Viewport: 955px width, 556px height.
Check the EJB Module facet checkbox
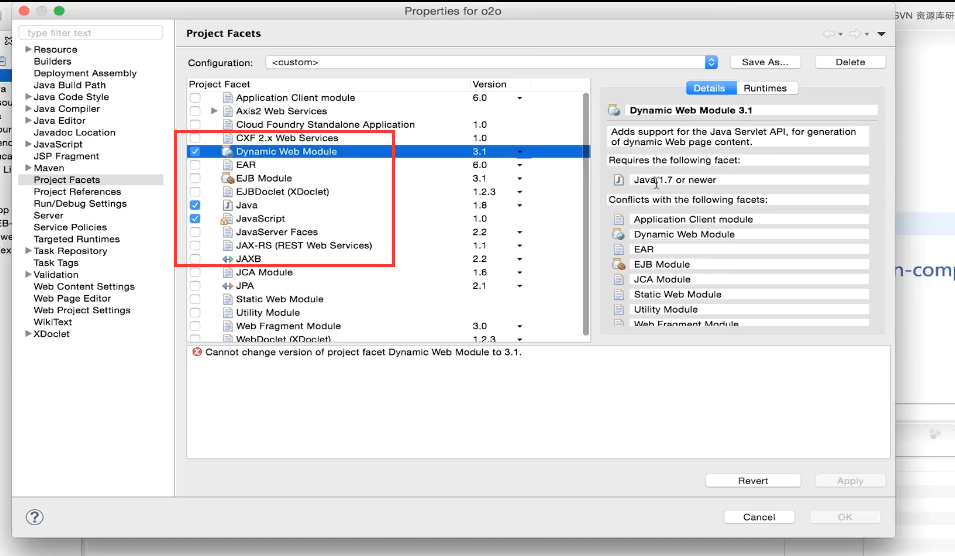(x=195, y=178)
